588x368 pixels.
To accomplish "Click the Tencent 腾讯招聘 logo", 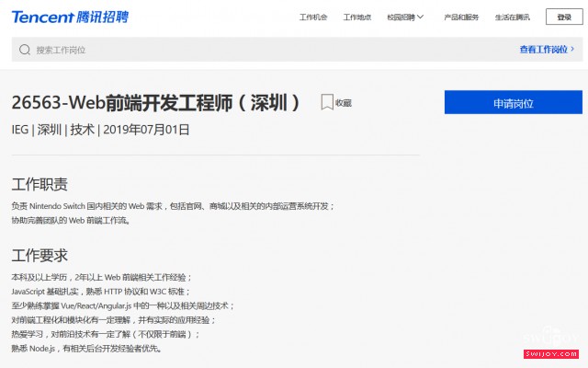I will point(70,17).
